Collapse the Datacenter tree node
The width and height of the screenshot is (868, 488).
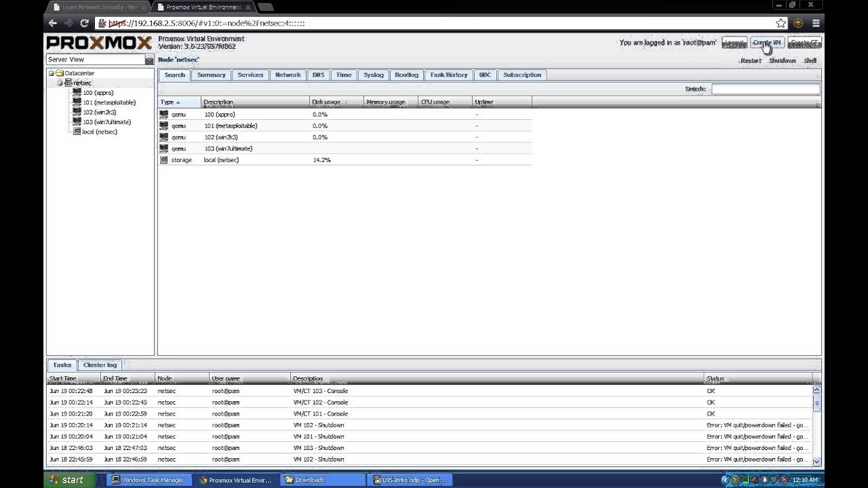click(x=51, y=73)
